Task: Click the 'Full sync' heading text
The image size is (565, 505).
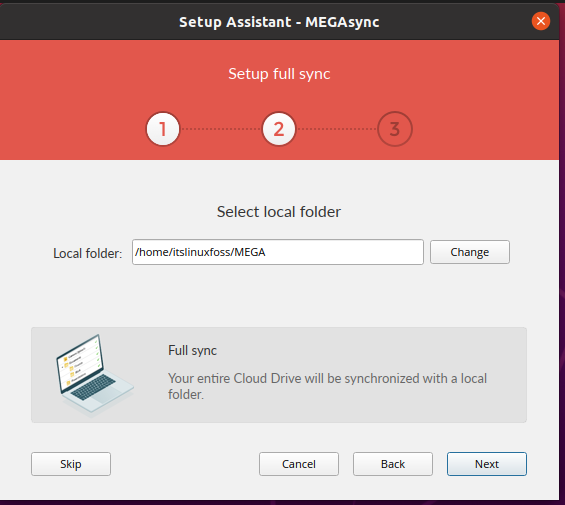Action: pyautogui.click(x=192, y=351)
